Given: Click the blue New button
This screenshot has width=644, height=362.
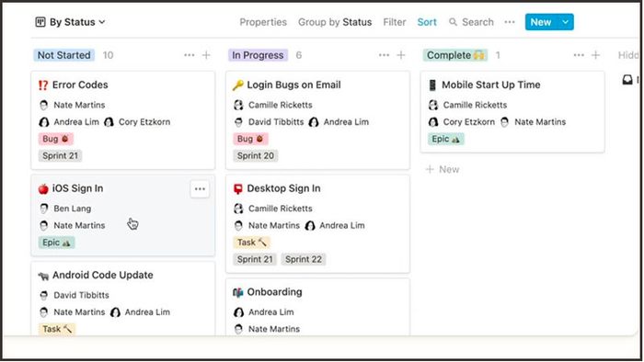Looking at the screenshot, I should 541,22.
